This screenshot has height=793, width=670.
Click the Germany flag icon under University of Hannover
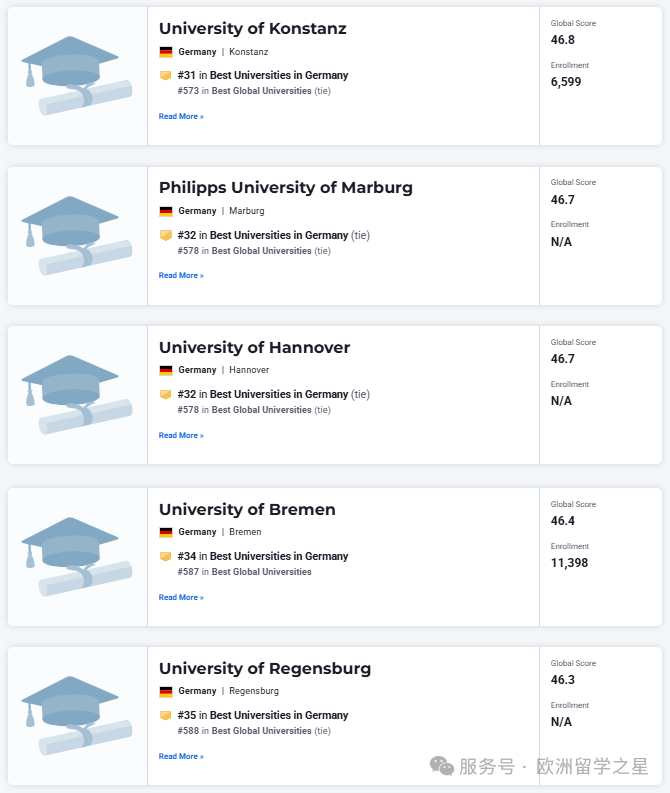pos(166,370)
